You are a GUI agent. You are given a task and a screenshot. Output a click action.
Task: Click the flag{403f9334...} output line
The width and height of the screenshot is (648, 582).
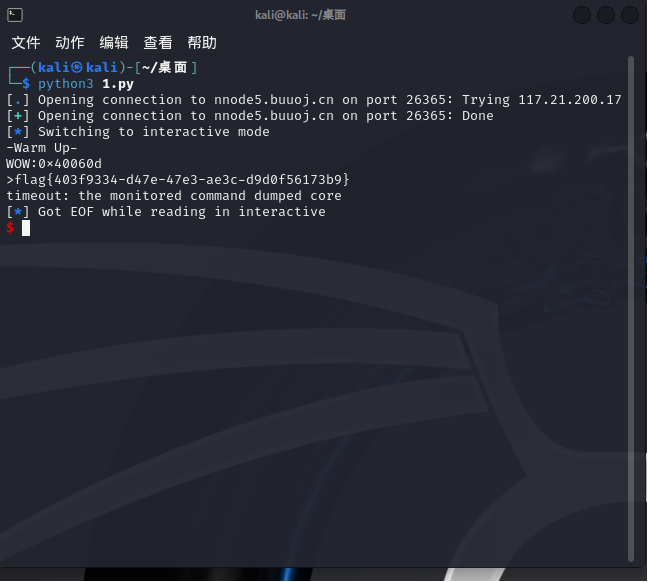pos(178,180)
